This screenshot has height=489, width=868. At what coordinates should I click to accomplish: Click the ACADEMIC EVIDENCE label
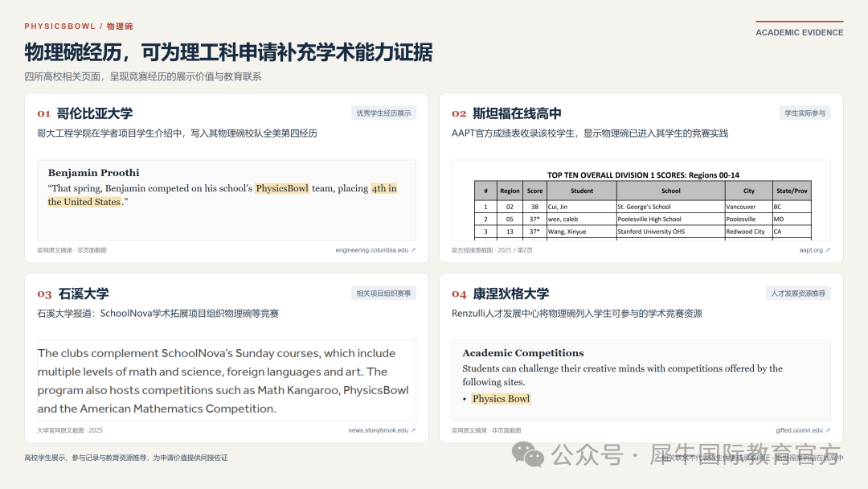coord(800,33)
